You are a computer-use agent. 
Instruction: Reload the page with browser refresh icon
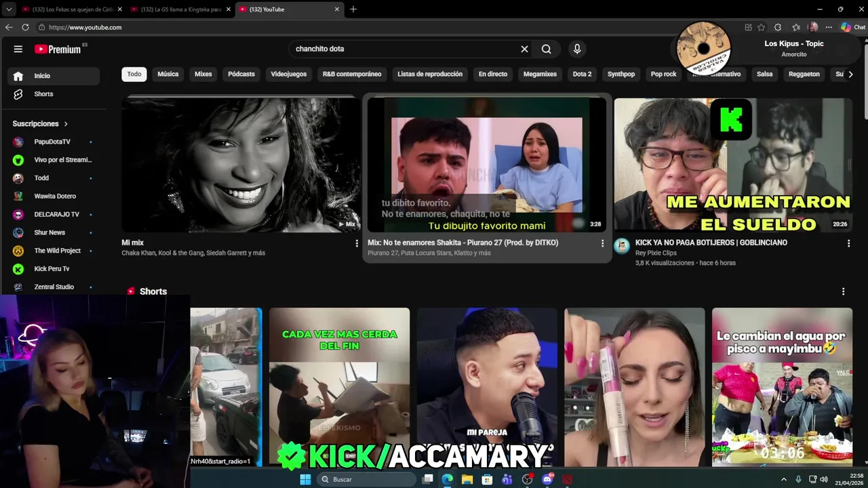(x=25, y=27)
